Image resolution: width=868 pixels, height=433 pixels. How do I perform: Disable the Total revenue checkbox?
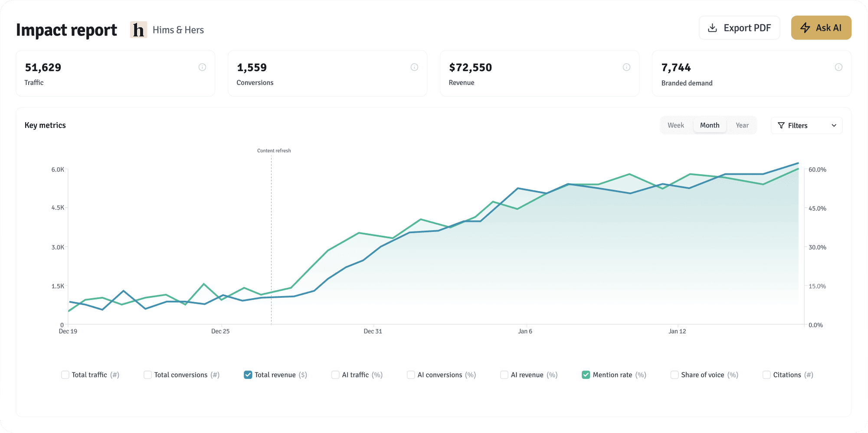coord(248,374)
